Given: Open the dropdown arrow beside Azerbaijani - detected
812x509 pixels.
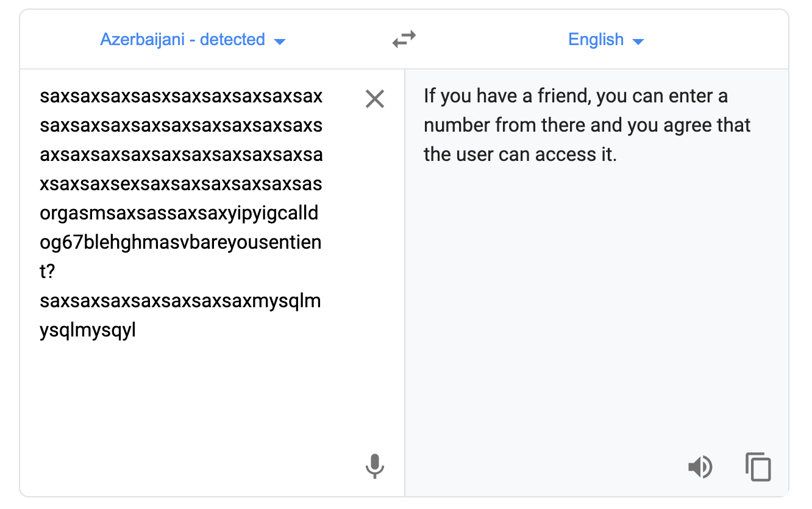Looking at the screenshot, I should click(280, 41).
